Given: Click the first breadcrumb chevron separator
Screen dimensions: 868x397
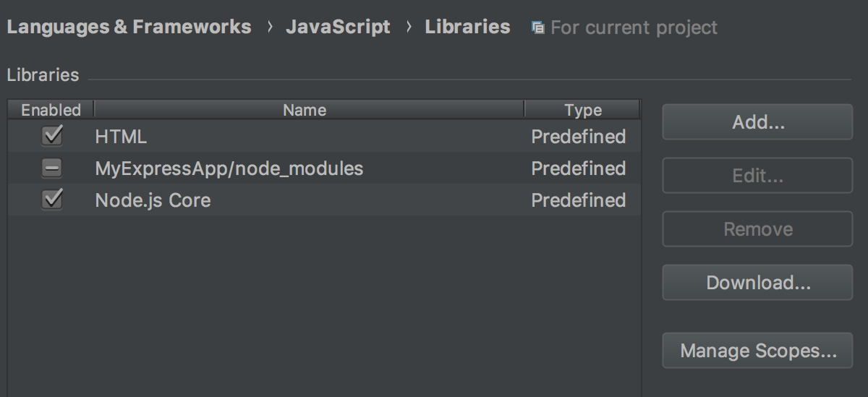Looking at the screenshot, I should [269, 27].
